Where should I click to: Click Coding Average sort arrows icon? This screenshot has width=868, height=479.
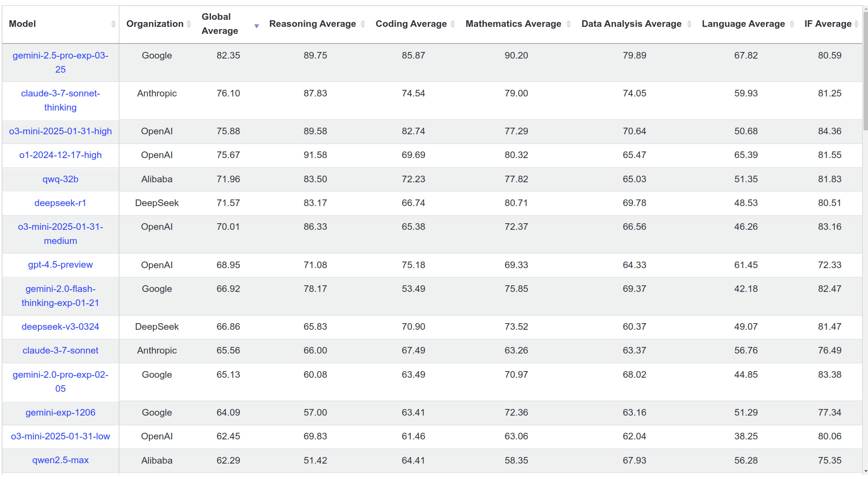[x=453, y=24]
